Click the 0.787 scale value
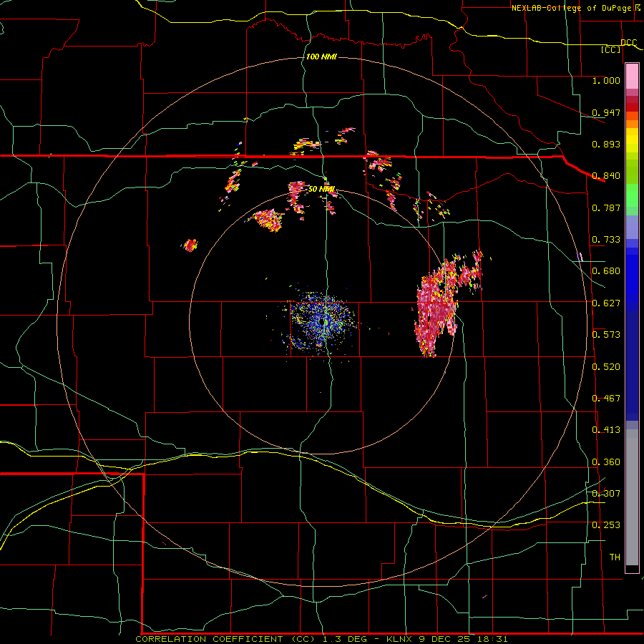This screenshot has height=644, width=644. pyautogui.click(x=606, y=208)
